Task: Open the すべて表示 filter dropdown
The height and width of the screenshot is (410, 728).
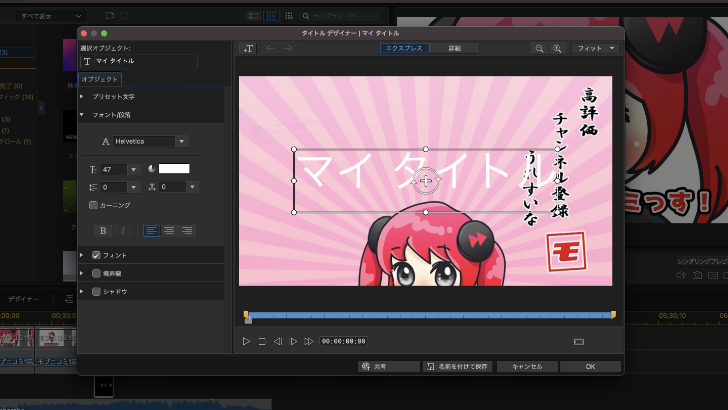Action: pos(49,16)
